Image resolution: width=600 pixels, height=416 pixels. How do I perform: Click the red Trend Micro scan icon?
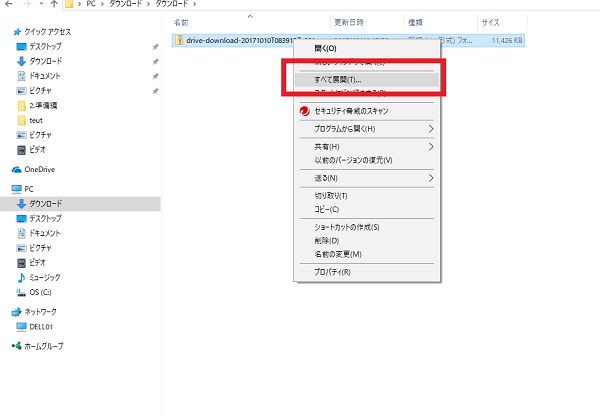click(305, 111)
